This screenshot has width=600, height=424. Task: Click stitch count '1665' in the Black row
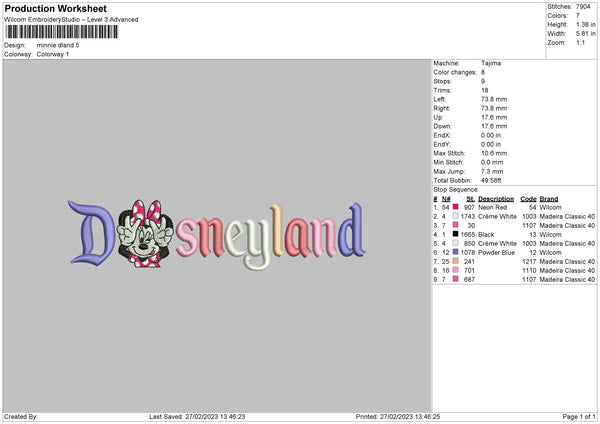click(x=468, y=234)
